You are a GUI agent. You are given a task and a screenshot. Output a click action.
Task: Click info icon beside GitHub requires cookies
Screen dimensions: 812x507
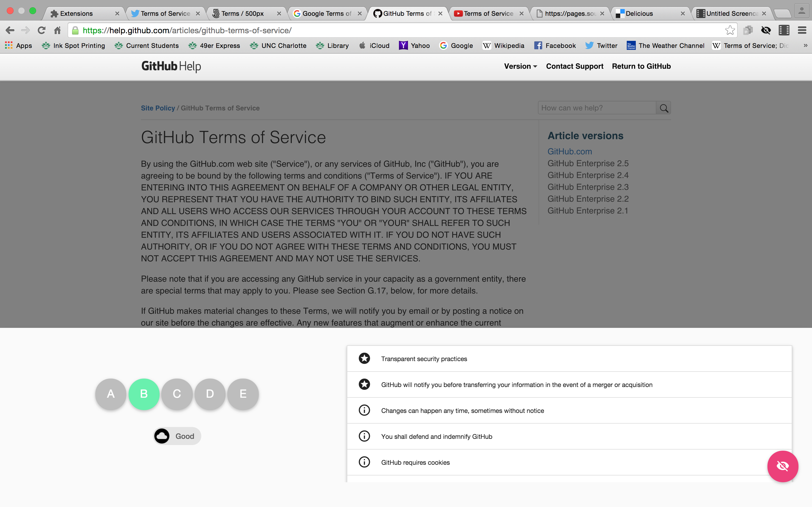point(364,462)
